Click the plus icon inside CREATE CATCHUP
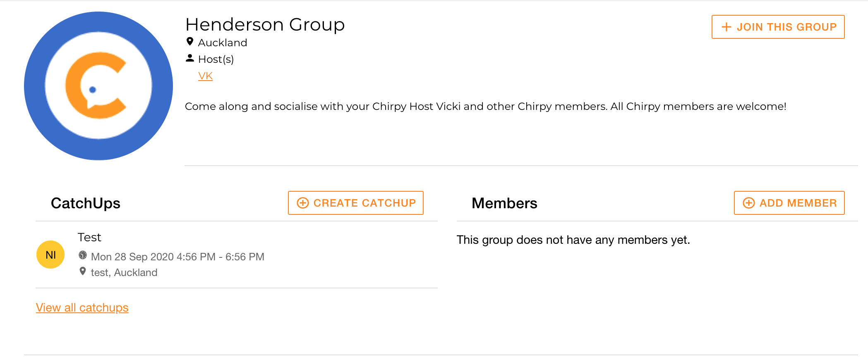868x357 pixels. 302,203
